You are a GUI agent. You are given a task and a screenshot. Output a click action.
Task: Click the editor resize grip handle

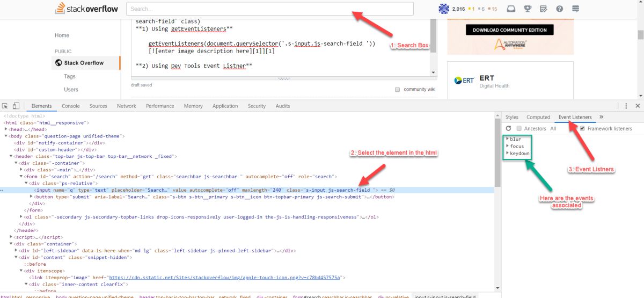[284, 78]
